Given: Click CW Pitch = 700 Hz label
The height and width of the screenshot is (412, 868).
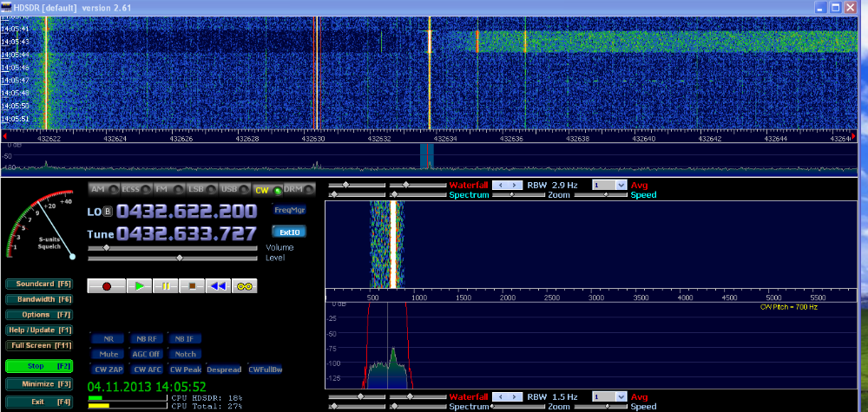Looking at the screenshot, I should [x=789, y=307].
